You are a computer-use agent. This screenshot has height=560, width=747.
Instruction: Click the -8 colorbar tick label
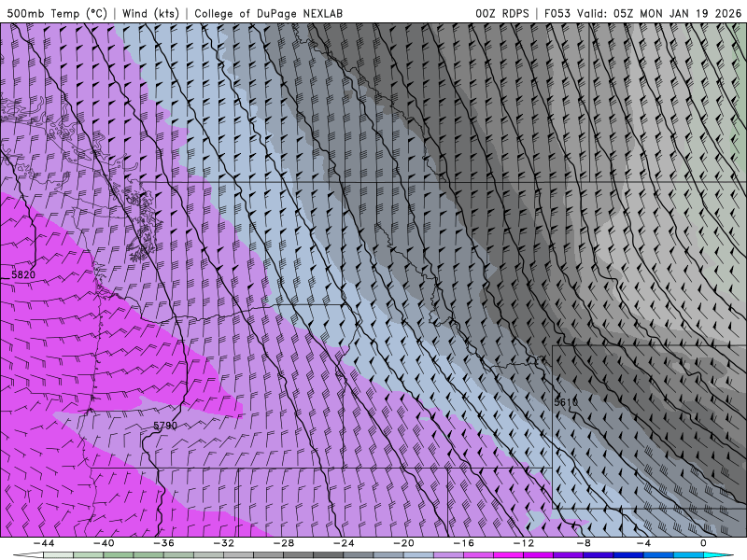(x=583, y=543)
